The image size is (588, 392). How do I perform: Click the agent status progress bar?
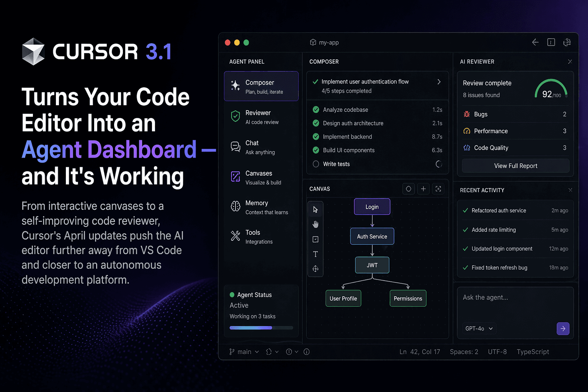[261, 328]
